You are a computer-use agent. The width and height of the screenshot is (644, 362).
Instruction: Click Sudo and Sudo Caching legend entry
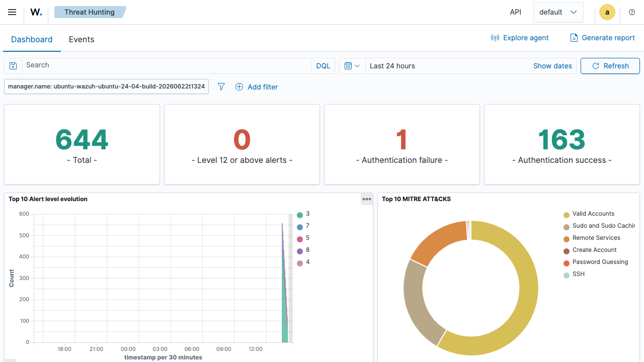599,226
